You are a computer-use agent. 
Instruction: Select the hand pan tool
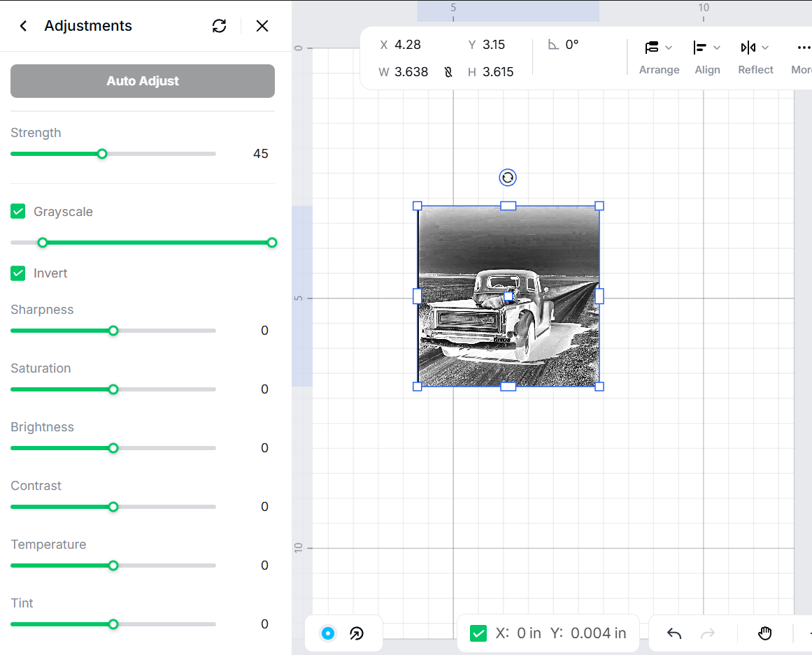click(765, 633)
